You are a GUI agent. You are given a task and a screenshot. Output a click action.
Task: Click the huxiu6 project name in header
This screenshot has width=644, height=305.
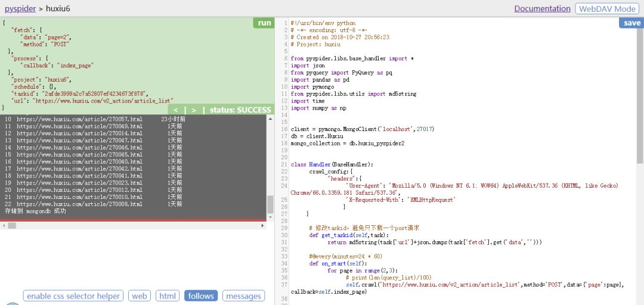58,8
